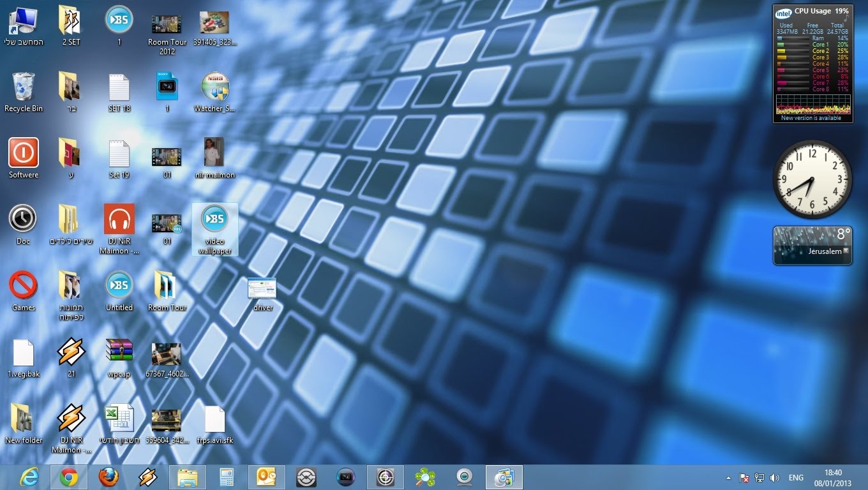Open Internet Explorer in the taskbar
Screen dimensions: 868x490
pos(29,477)
